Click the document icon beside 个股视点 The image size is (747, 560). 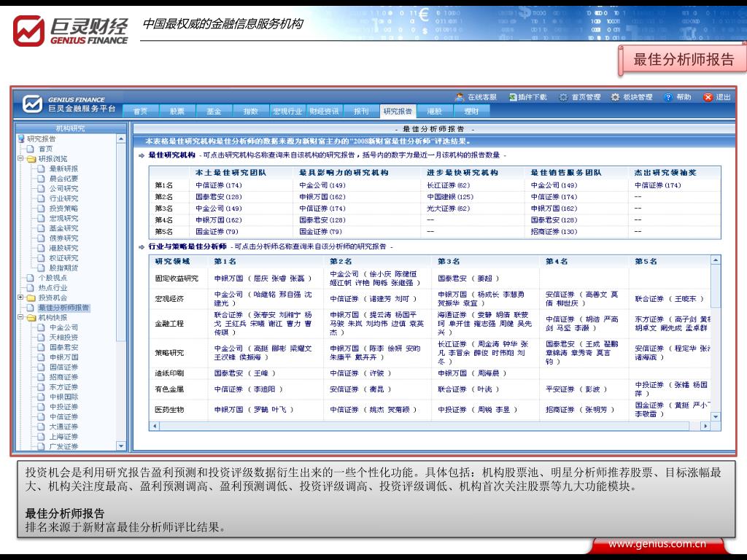pyautogui.click(x=31, y=278)
